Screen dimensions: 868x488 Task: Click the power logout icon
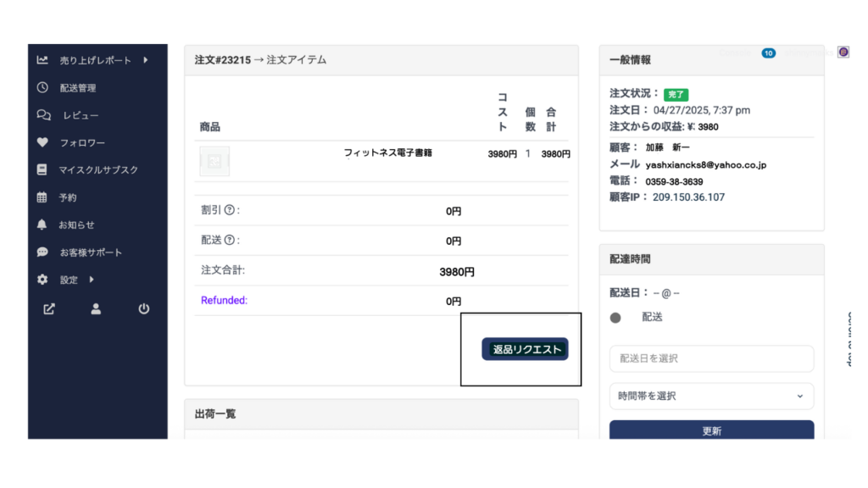coord(144,308)
